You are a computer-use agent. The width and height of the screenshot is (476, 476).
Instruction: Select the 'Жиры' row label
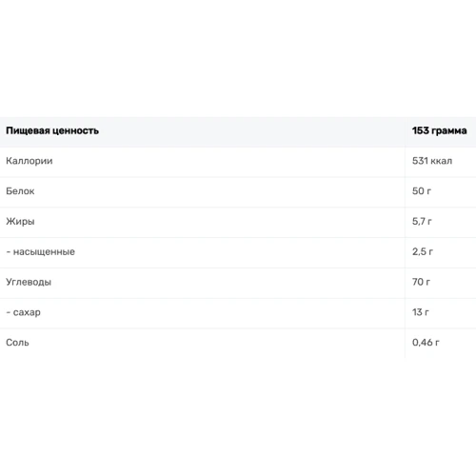pyautogui.click(x=20, y=221)
